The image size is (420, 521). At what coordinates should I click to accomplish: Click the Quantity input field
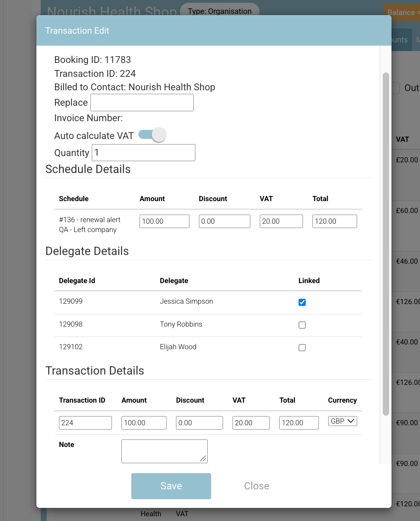coord(144,152)
